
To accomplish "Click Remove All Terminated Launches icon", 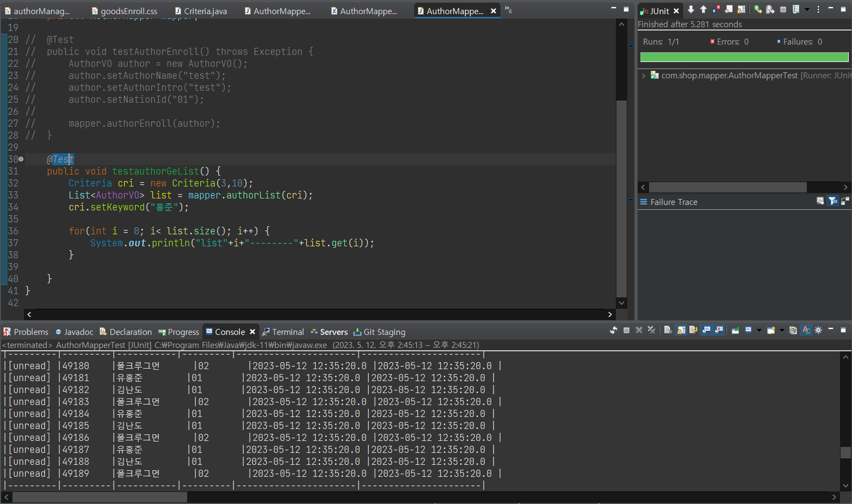I will [651, 330].
